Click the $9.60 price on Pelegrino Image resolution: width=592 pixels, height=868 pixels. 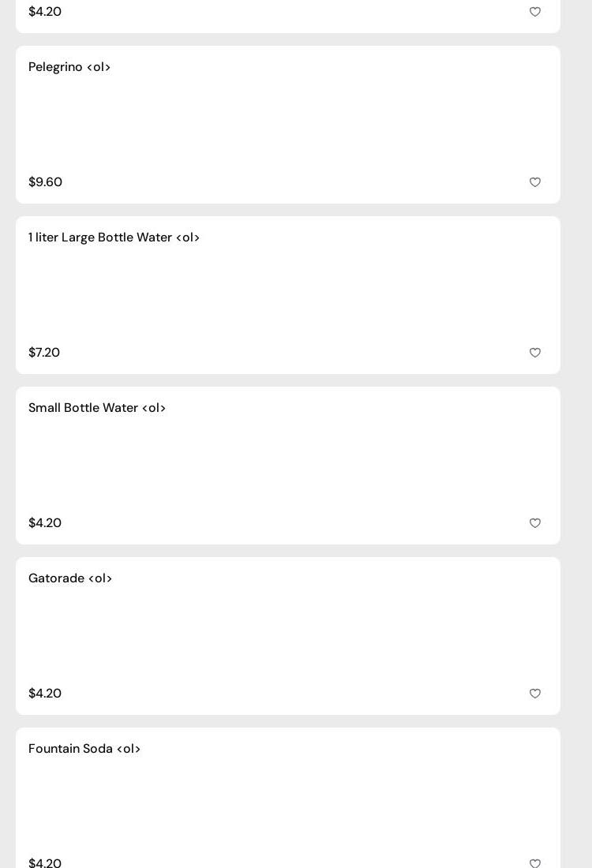click(x=45, y=182)
